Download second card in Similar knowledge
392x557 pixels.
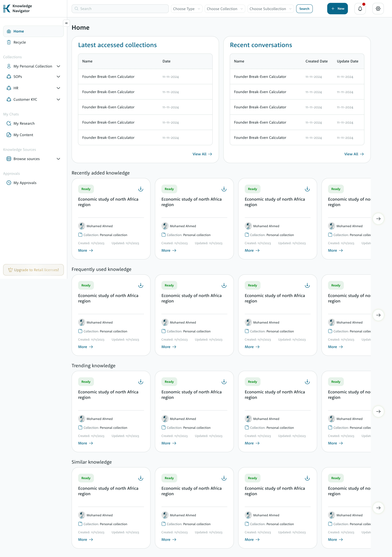224,478
